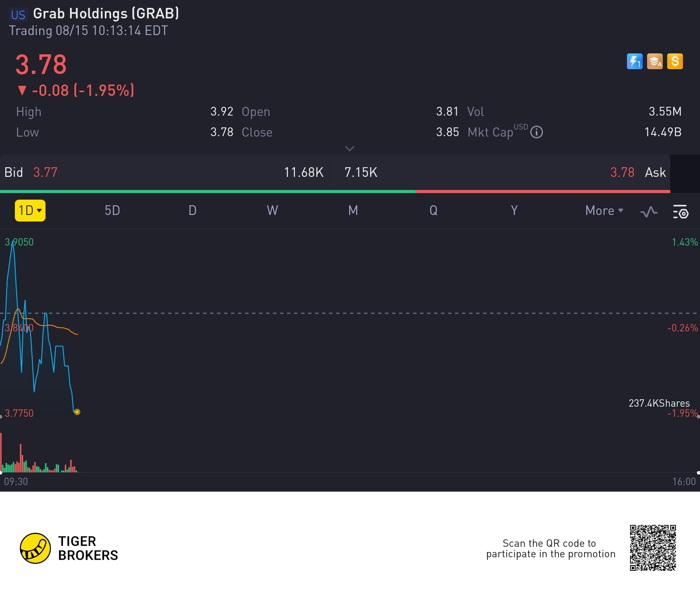The width and height of the screenshot is (700, 605).
Task: Open chart display settings icon
Action: (680, 211)
